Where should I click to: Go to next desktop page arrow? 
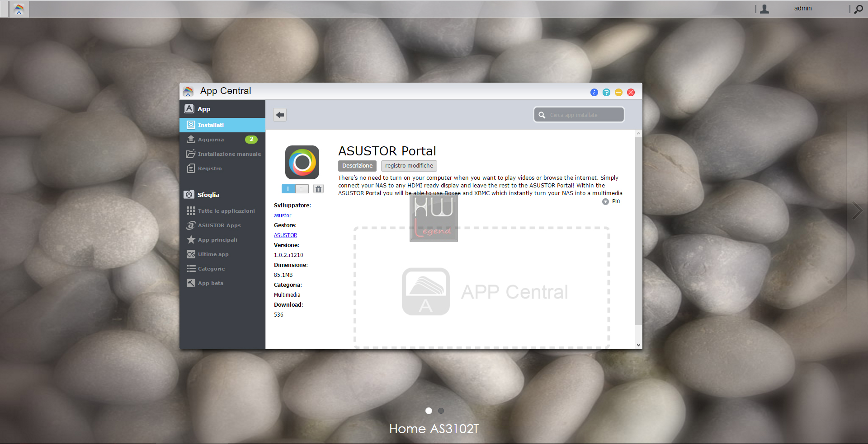(857, 210)
